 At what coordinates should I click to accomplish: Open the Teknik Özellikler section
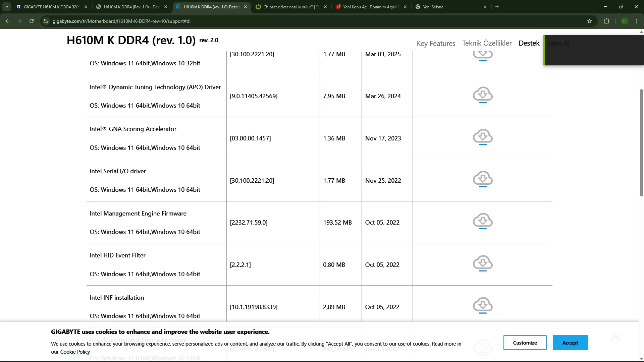487,43
